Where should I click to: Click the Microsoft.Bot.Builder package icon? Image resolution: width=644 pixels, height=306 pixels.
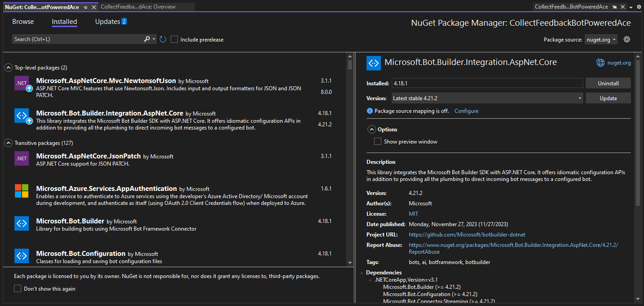tap(21, 223)
